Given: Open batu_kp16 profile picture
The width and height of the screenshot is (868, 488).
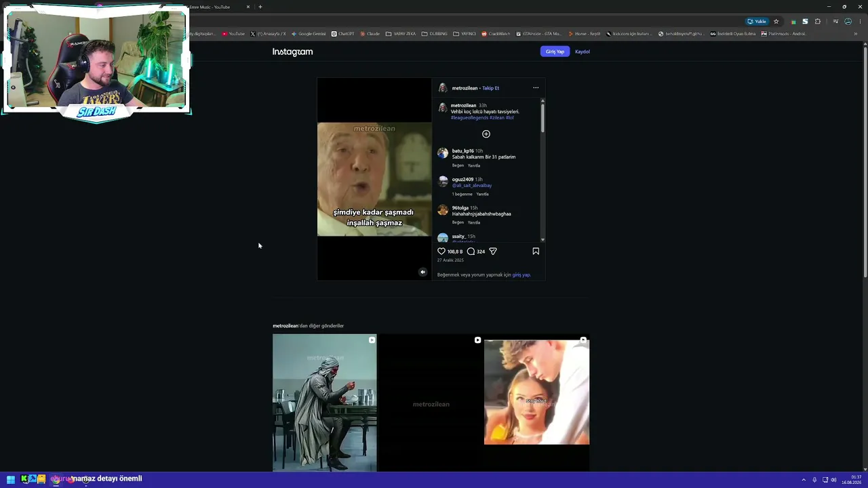Looking at the screenshot, I should pos(443,153).
